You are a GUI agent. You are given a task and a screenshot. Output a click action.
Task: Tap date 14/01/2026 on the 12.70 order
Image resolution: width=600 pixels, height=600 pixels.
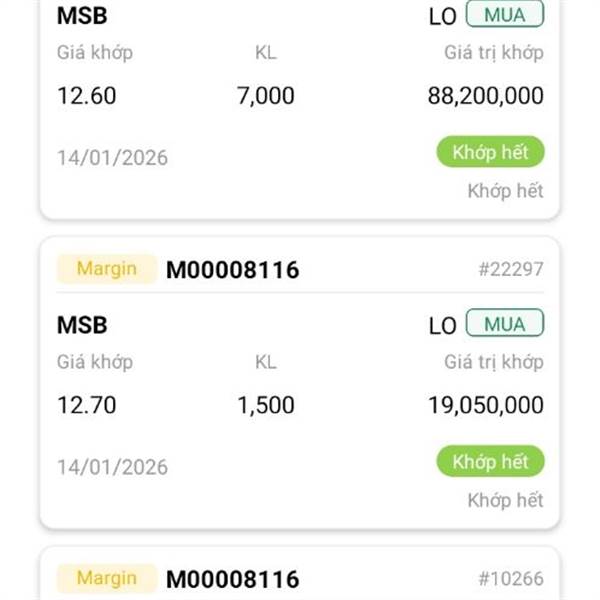click(112, 467)
